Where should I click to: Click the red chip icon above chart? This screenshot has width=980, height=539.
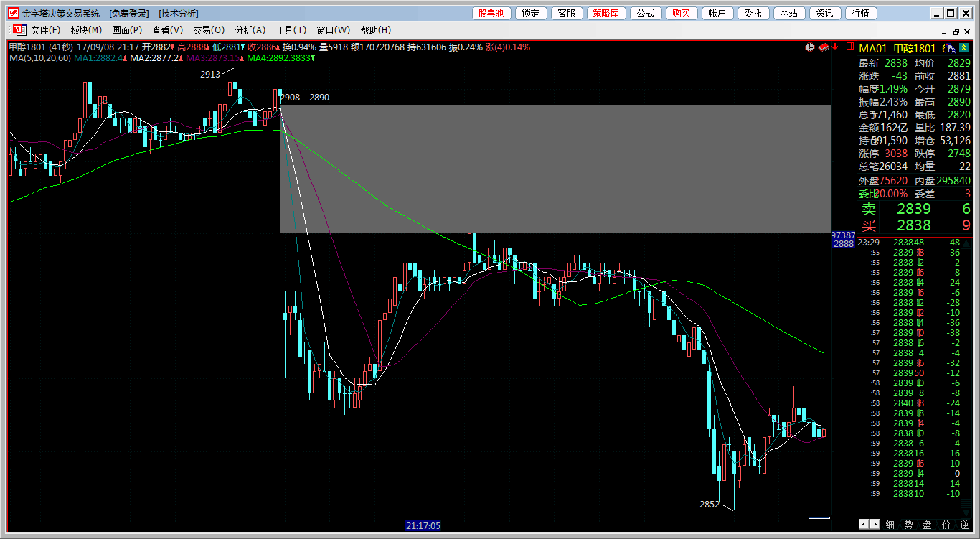coord(824,47)
